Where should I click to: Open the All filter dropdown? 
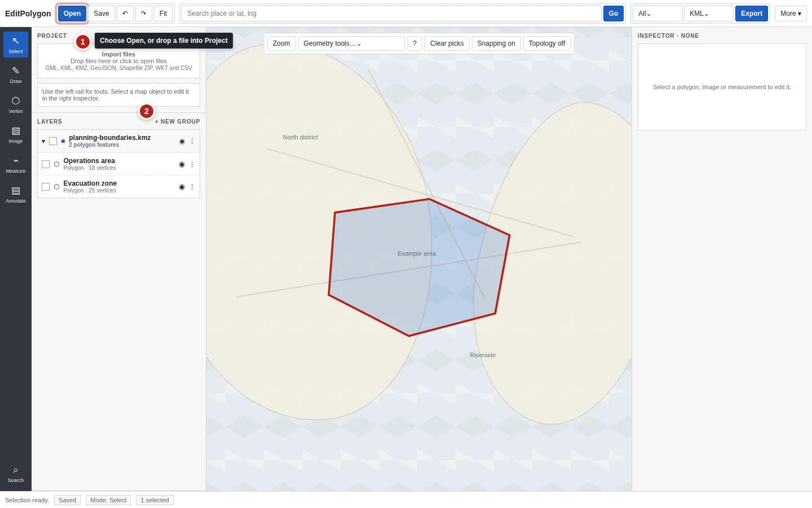[657, 14]
